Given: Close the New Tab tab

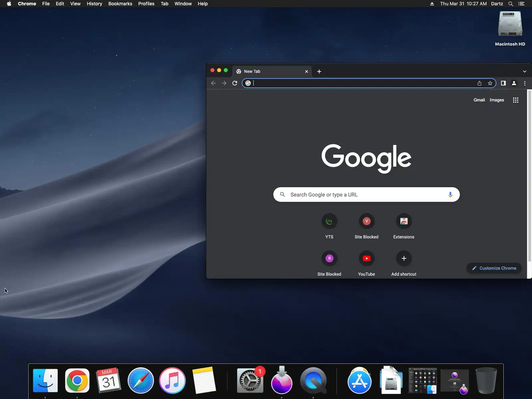Looking at the screenshot, I should [x=307, y=71].
